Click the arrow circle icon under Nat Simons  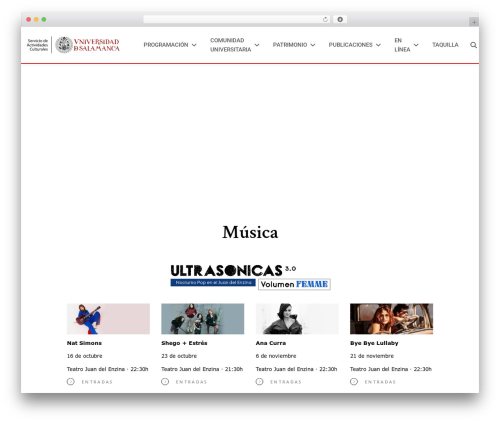[x=71, y=382]
